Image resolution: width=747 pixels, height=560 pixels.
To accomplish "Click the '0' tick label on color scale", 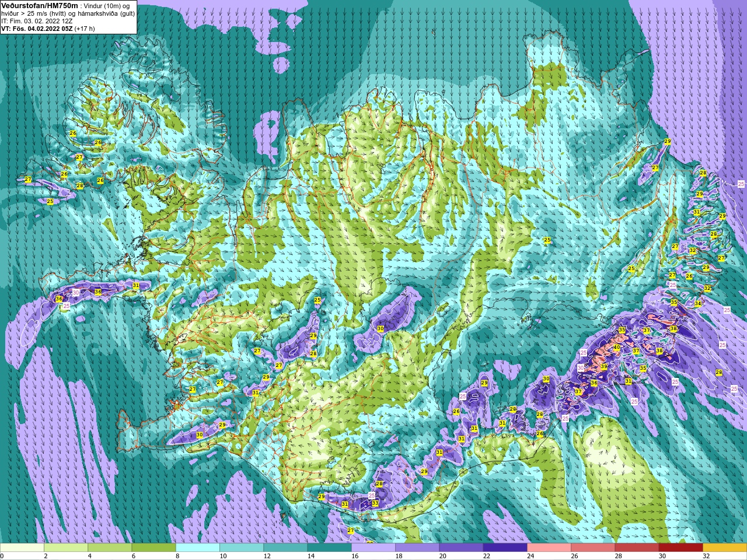I will coord(2,556).
